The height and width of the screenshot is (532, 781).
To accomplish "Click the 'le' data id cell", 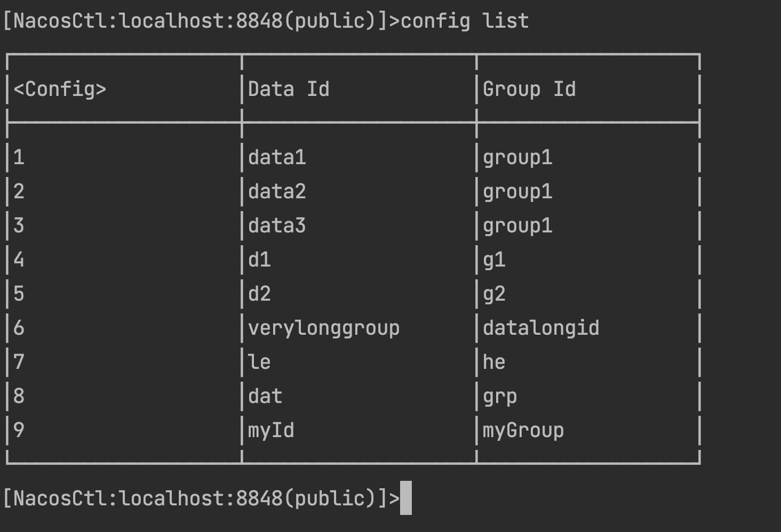I will [x=259, y=362].
